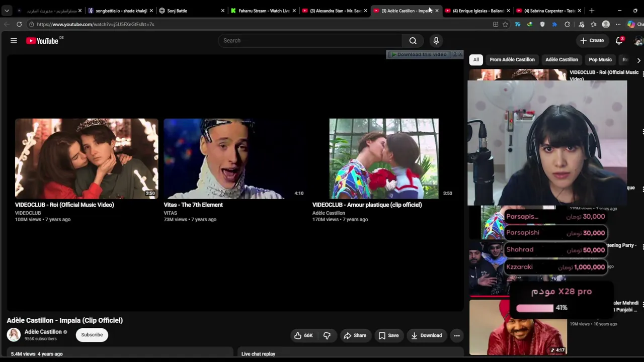Close the Faharru Stream tab
Image resolution: width=644 pixels, height=362 pixels.
pos(294,11)
